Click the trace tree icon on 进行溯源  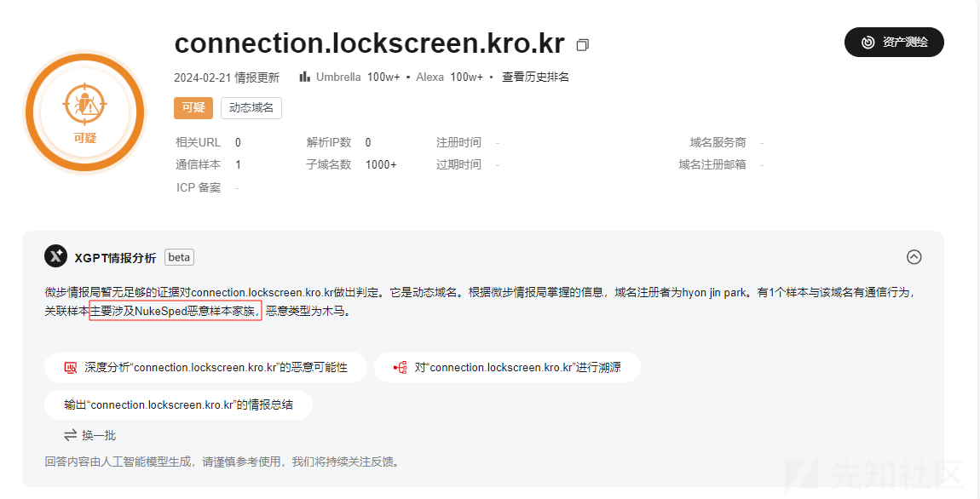[x=400, y=367]
